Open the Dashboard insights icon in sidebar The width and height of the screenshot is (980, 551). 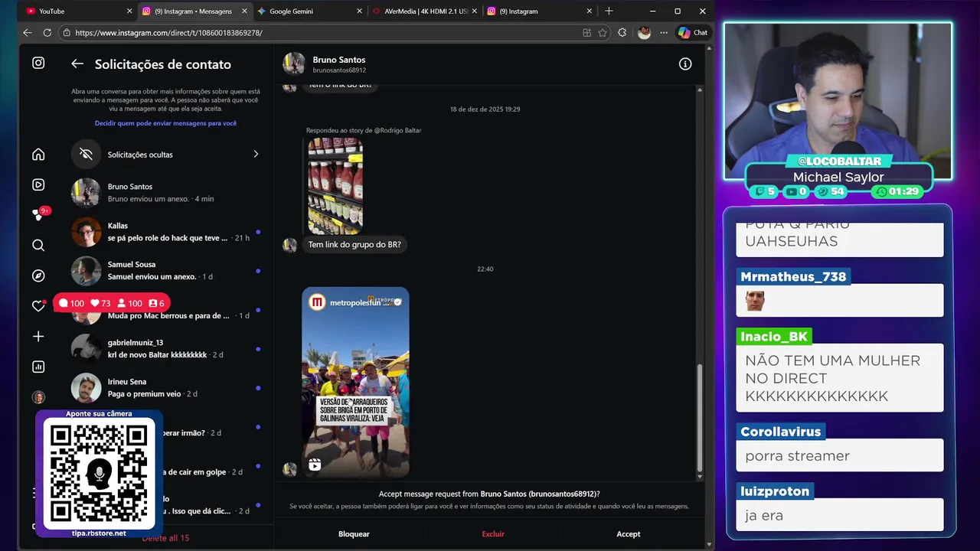coord(38,367)
